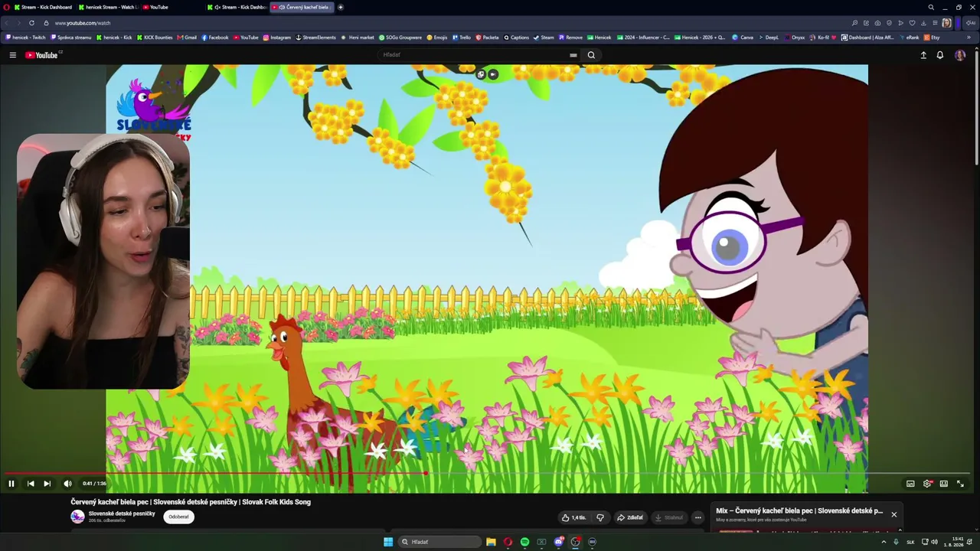
Task: Toggle subtitles on the video player
Action: [910, 484]
